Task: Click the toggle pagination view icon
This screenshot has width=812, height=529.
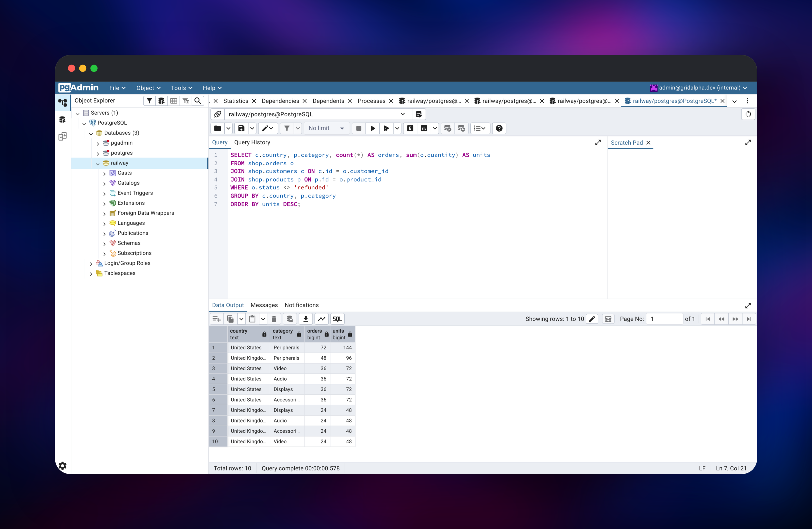Action: [x=608, y=319]
